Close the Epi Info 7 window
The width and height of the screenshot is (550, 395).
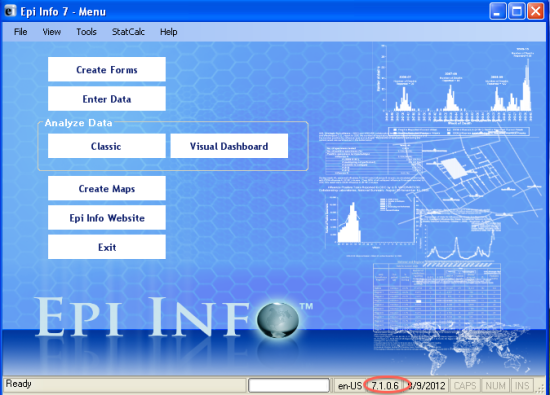click(x=536, y=11)
